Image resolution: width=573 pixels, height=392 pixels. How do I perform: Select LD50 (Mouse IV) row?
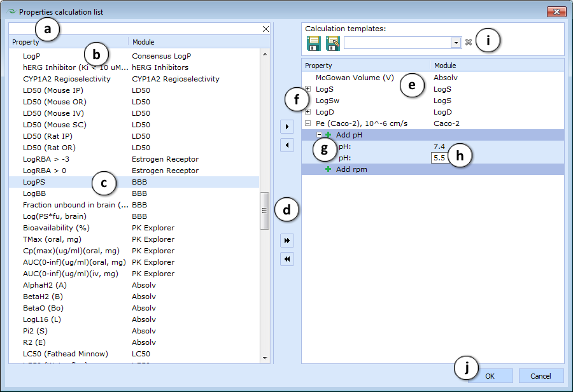[x=134, y=113]
